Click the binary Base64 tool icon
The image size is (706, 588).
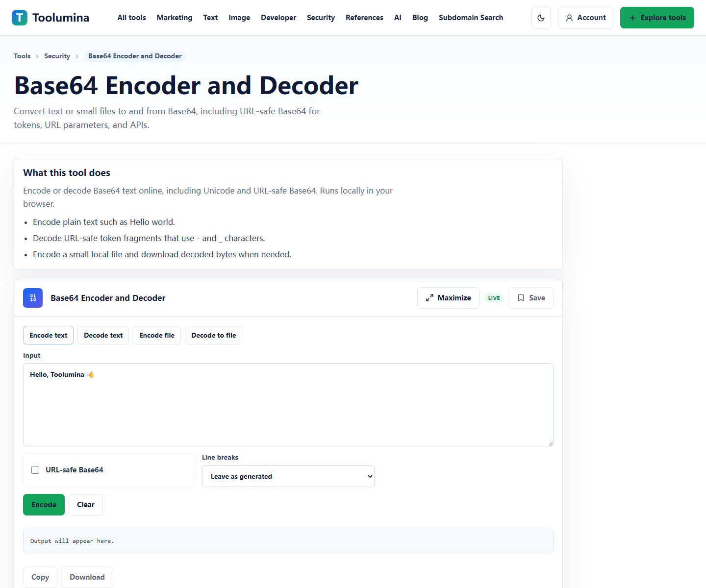point(33,298)
